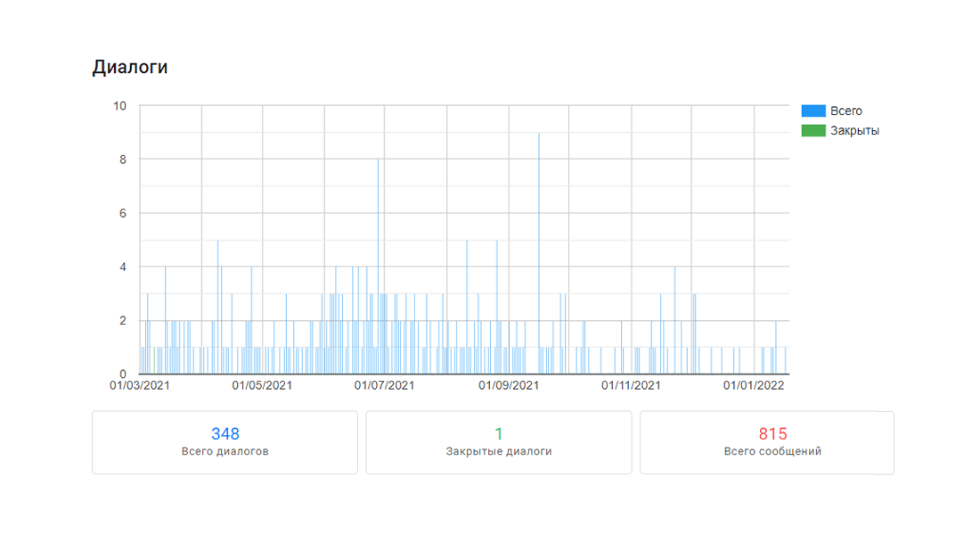Screen dimensions: 980x535
Task: Click the Закрыты legend label
Action: pos(854,131)
